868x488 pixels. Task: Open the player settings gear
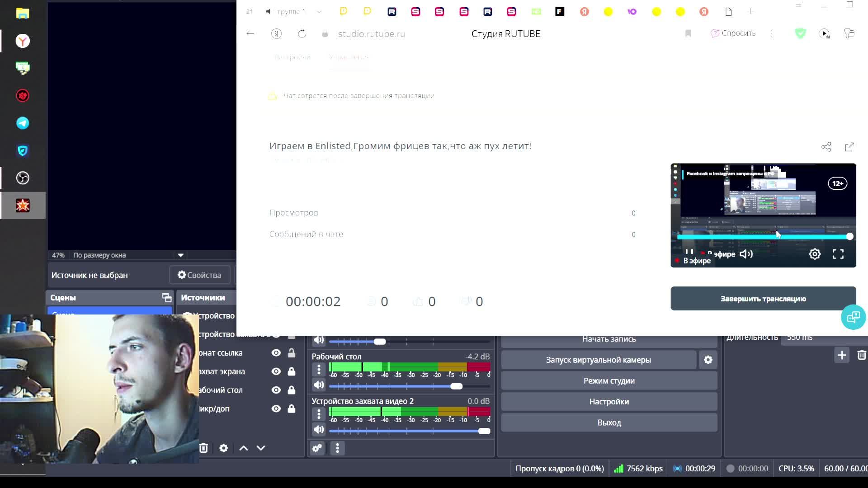point(815,254)
